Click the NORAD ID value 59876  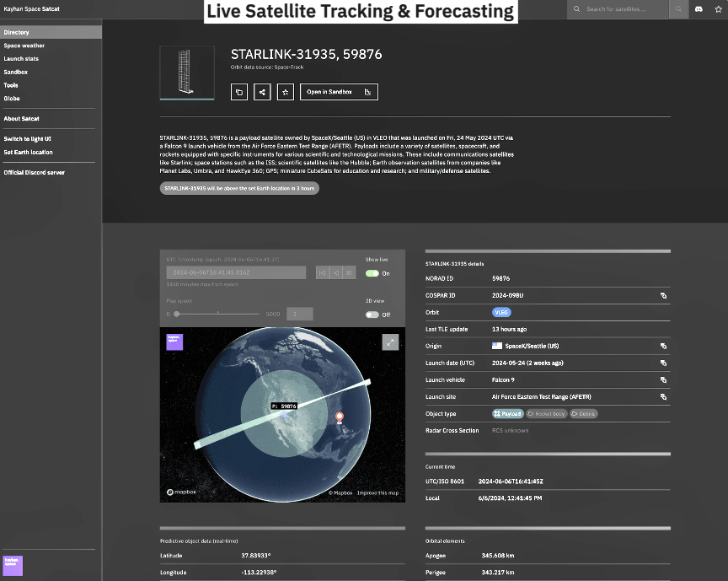[501, 278]
